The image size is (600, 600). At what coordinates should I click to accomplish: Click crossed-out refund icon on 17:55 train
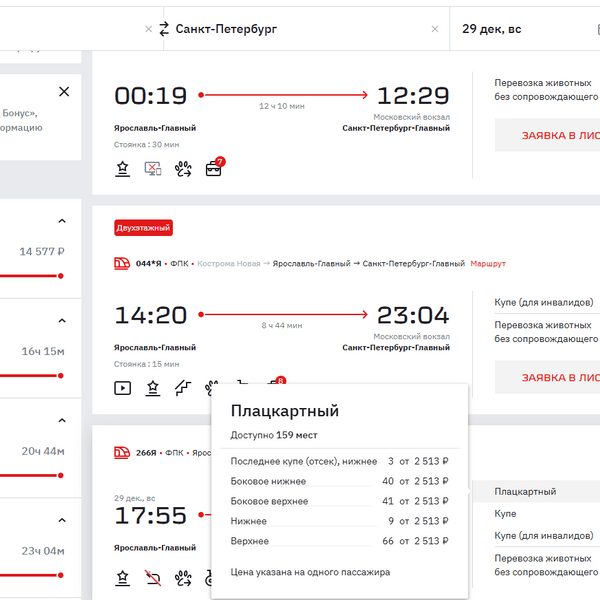click(153, 578)
